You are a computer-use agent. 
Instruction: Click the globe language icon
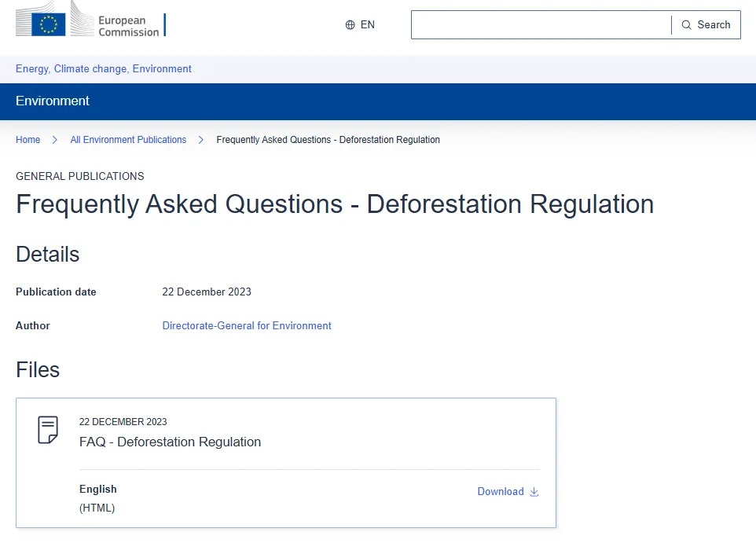[350, 25]
